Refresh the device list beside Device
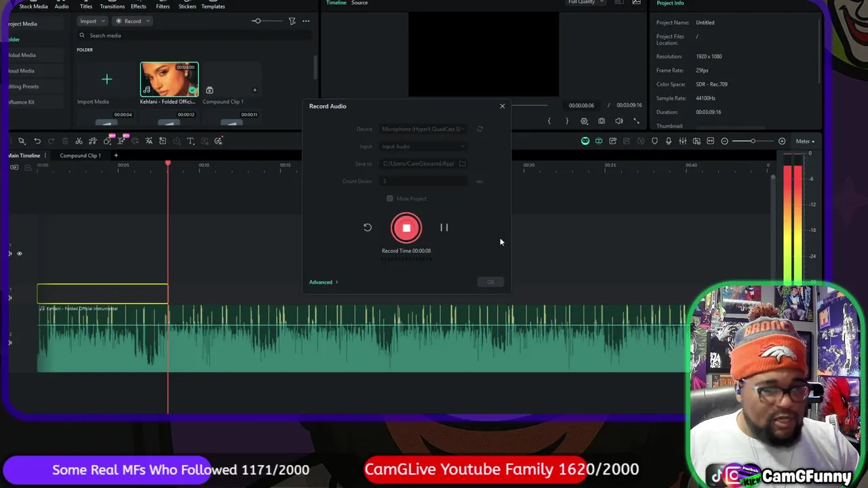The height and width of the screenshot is (488, 868). (x=479, y=129)
